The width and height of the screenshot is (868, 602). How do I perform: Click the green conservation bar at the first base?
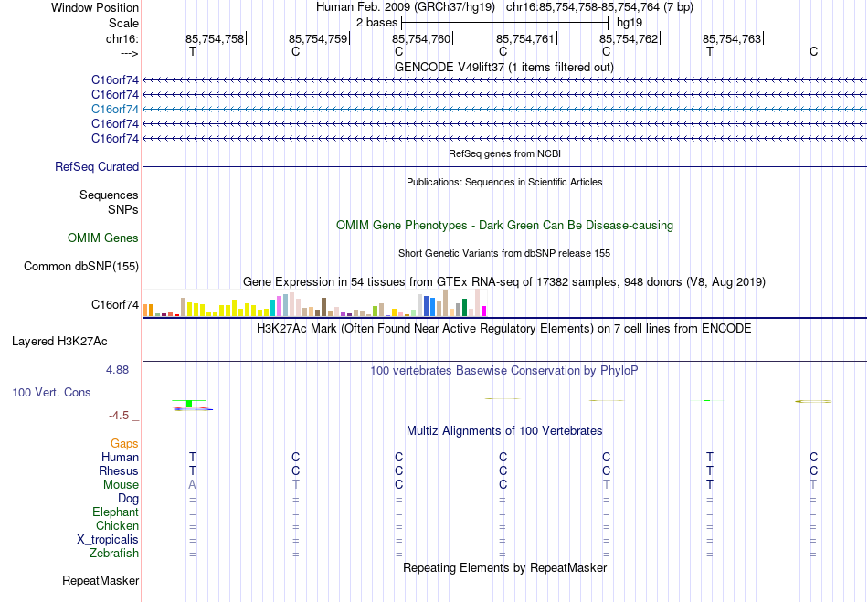(x=189, y=404)
